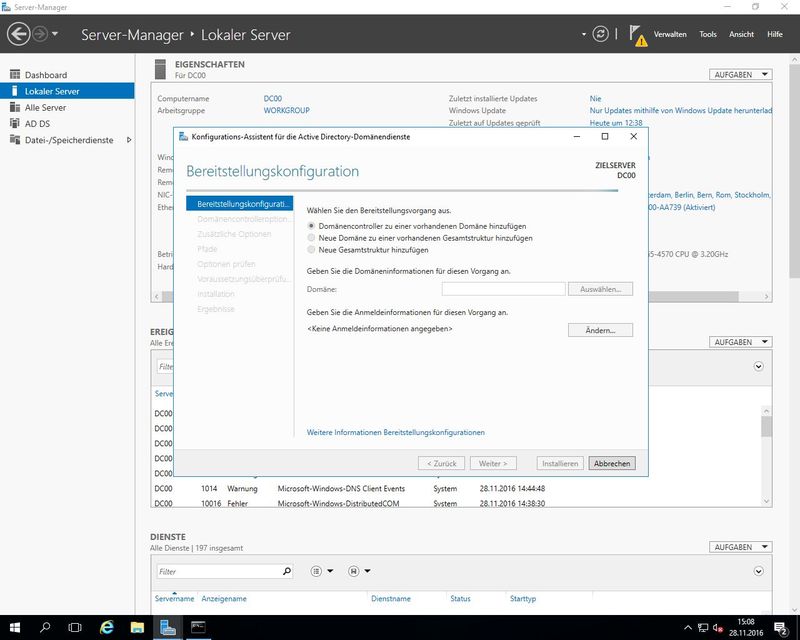Click the Ändern... credentials button
The image size is (800, 640).
pyautogui.click(x=600, y=329)
